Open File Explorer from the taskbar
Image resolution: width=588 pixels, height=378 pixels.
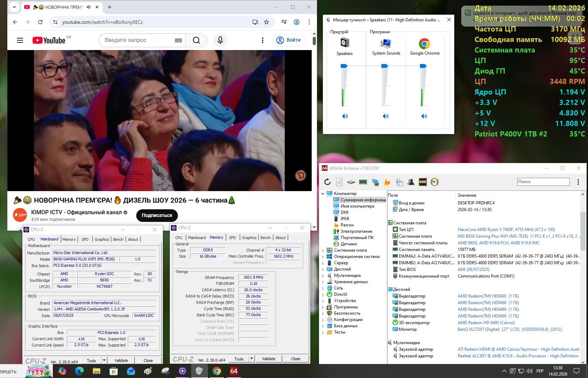(96, 371)
